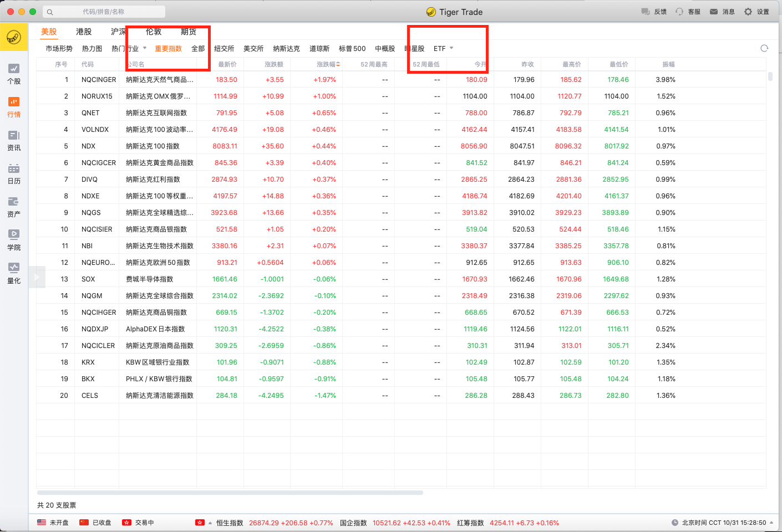Expand index ticker market selector by 恒生指数

coord(210,523)
